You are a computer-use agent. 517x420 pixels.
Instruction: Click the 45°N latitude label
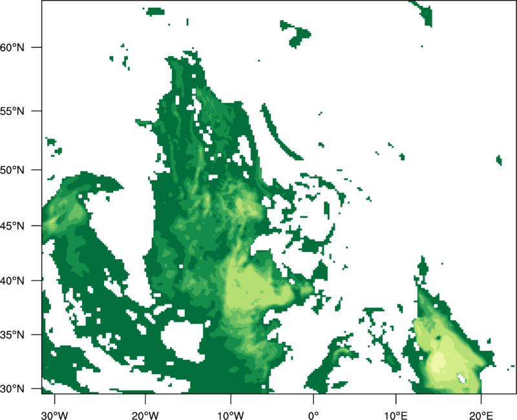[12, 226]
